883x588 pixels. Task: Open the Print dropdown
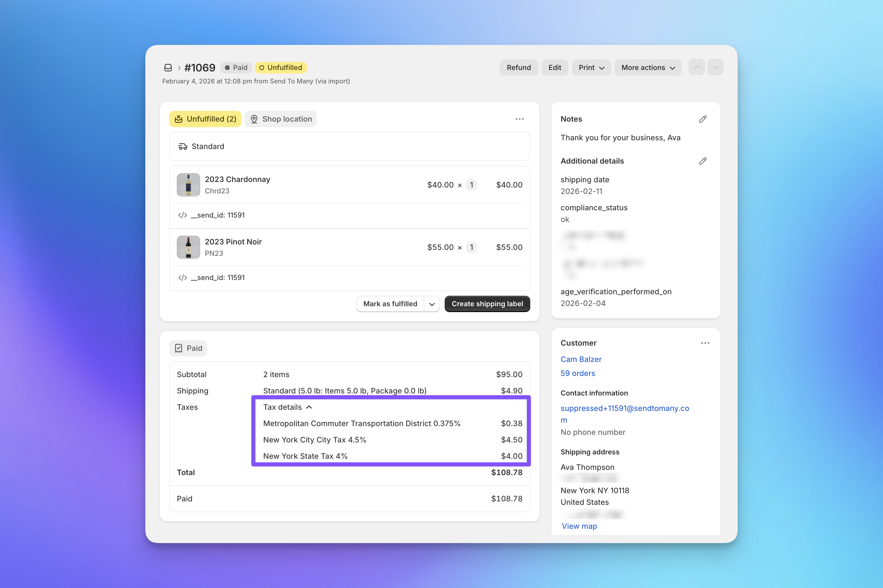click(591, 67)
